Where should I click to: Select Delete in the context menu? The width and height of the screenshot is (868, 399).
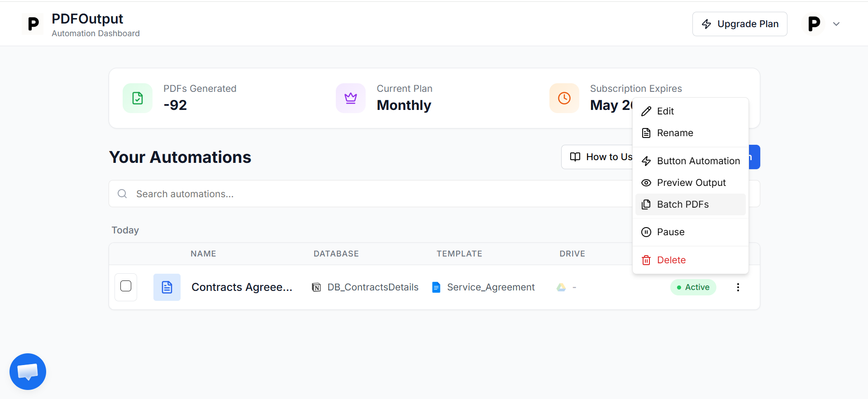click(x=691, y=260)
